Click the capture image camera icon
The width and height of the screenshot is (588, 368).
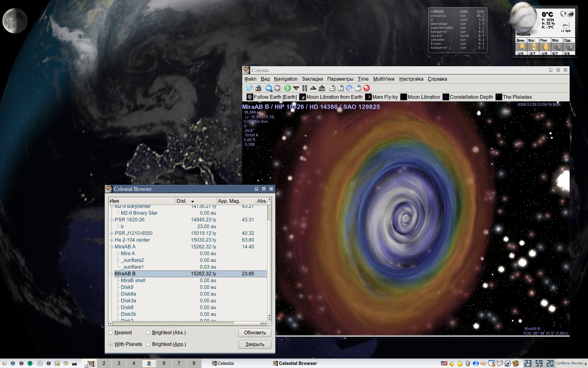pyautogui.click(x=258, y=88)
